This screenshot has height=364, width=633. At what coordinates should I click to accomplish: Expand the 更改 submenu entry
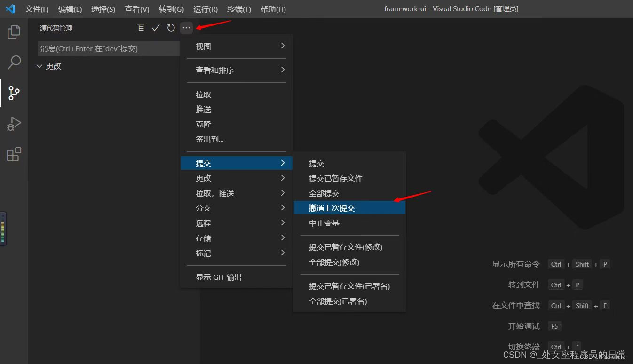tap(237, 178)
